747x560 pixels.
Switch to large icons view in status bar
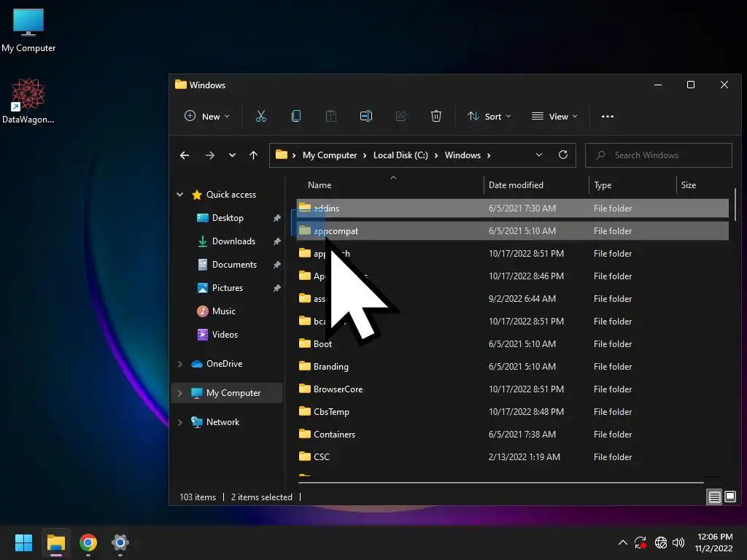729,497
